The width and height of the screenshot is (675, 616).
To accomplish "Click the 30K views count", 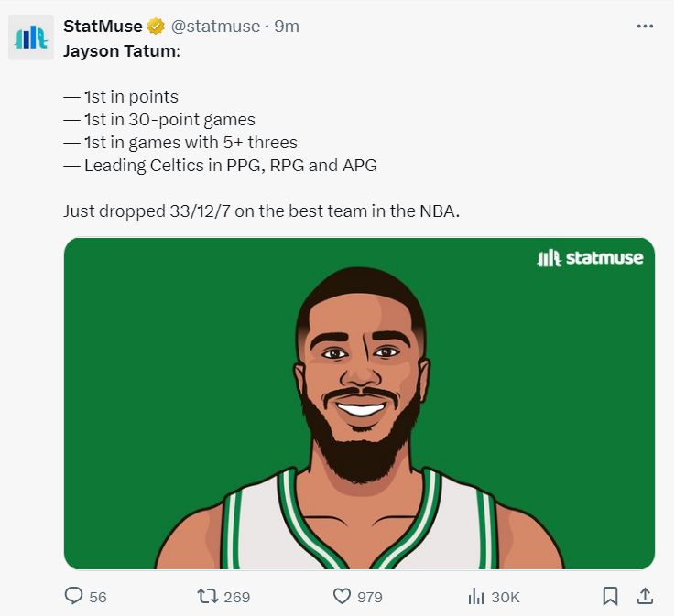I will pos(506,597).
